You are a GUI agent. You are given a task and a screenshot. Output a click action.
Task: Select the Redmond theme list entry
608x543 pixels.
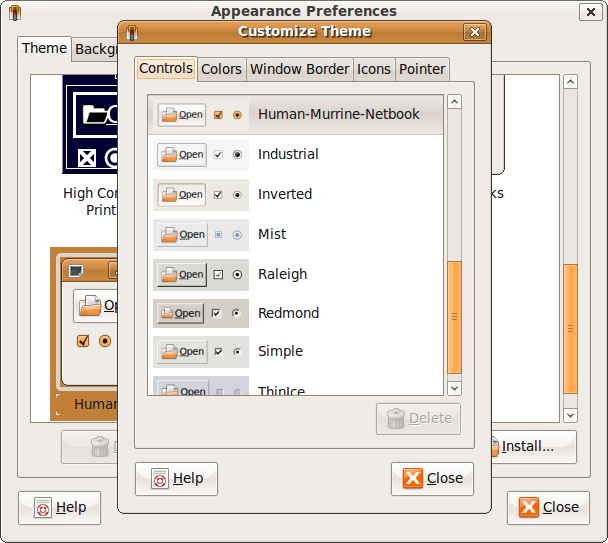pos(288,313)
